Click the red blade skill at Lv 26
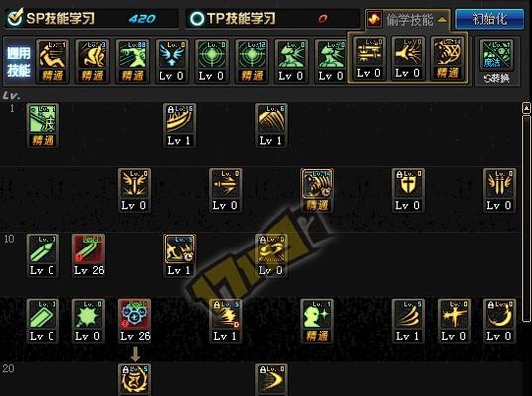The height and width of the screenshot is (396, 532). coord(88,255)
